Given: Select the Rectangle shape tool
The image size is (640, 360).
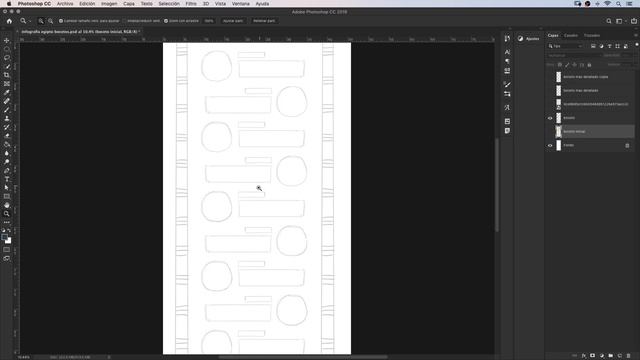Looking at the screenshot, I should click(x=7, y=196).
